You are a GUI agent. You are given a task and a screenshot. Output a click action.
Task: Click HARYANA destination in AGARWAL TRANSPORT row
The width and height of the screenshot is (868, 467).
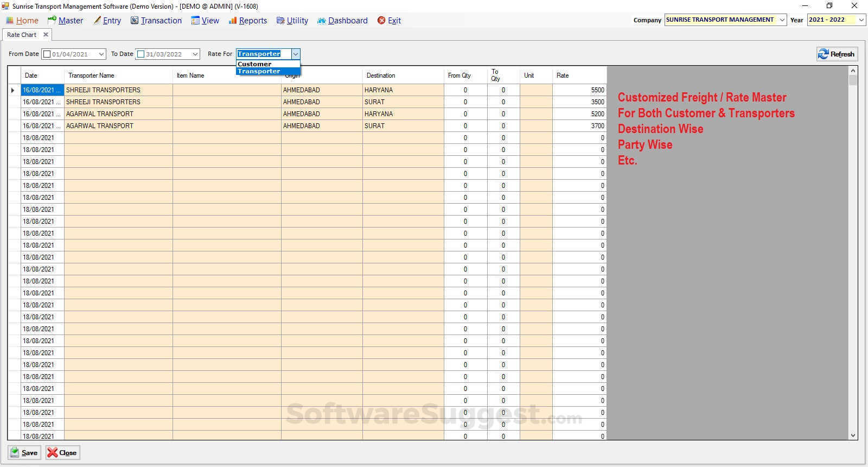coord(403,114)
